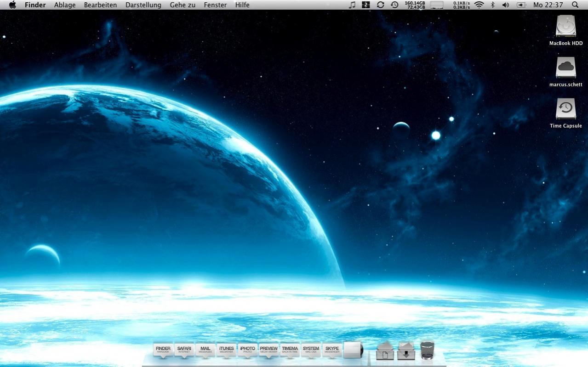Select the marcus.schett cloud drive icon

point(565,68)
